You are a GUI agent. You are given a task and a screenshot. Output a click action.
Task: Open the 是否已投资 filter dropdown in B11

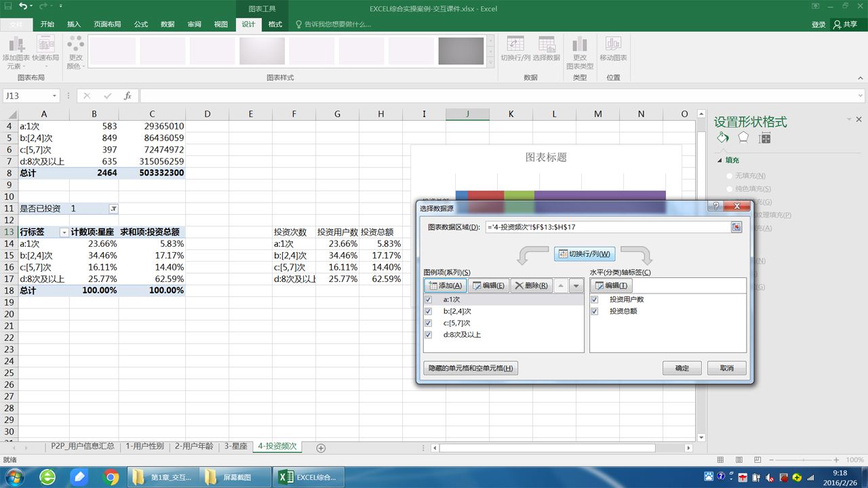point(113,209)
